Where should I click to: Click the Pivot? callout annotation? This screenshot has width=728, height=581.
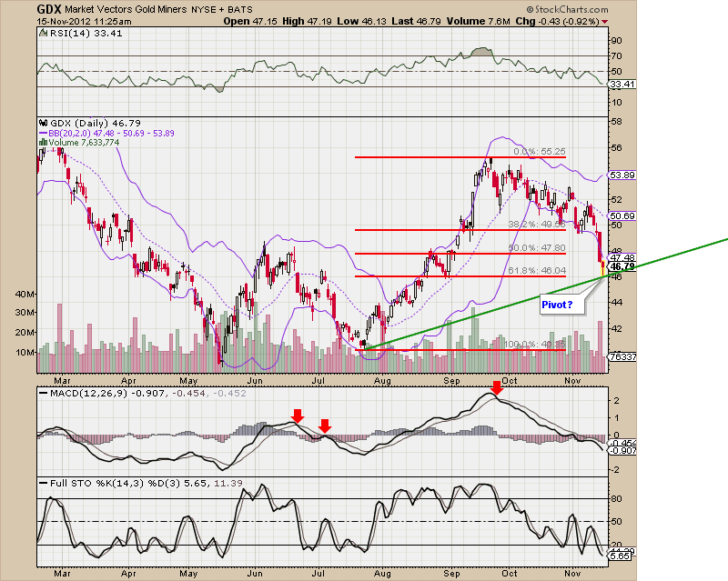[x=561, y=305]
